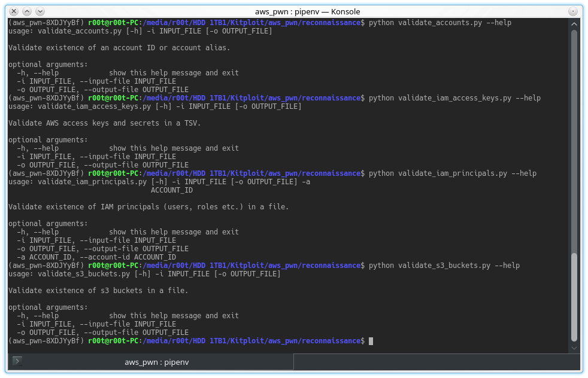
Task: Click the scrollbar down arrow
Action: tap(575, 347)
